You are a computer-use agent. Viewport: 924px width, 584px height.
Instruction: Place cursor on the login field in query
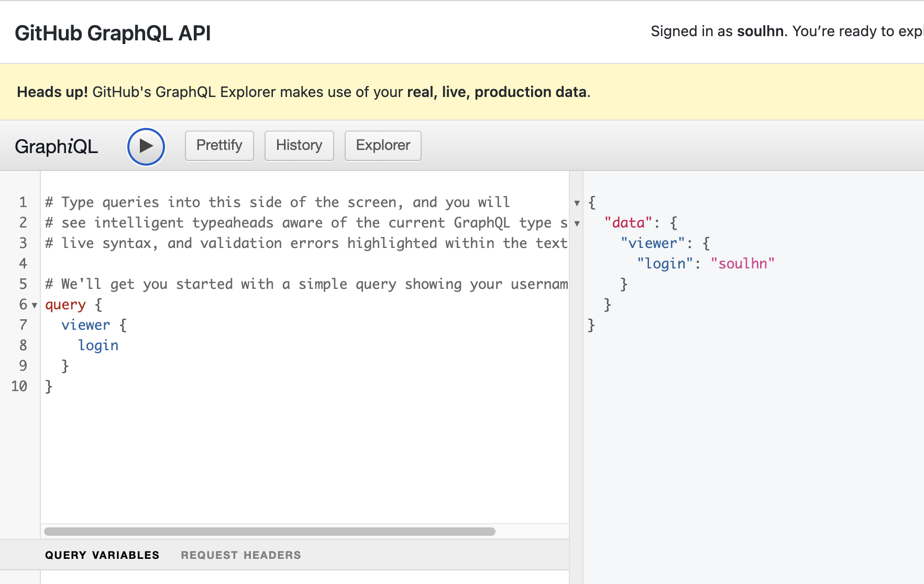tap(98, 345)
